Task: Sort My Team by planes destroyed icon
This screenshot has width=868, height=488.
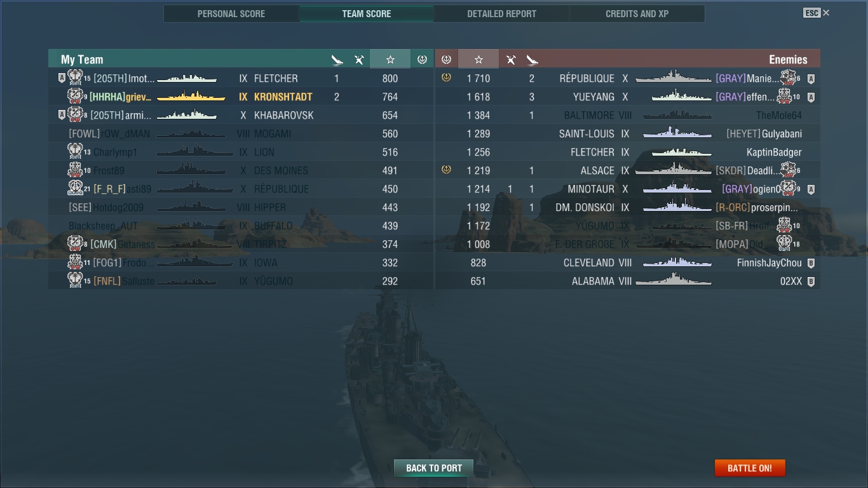Action: point(359,60)
